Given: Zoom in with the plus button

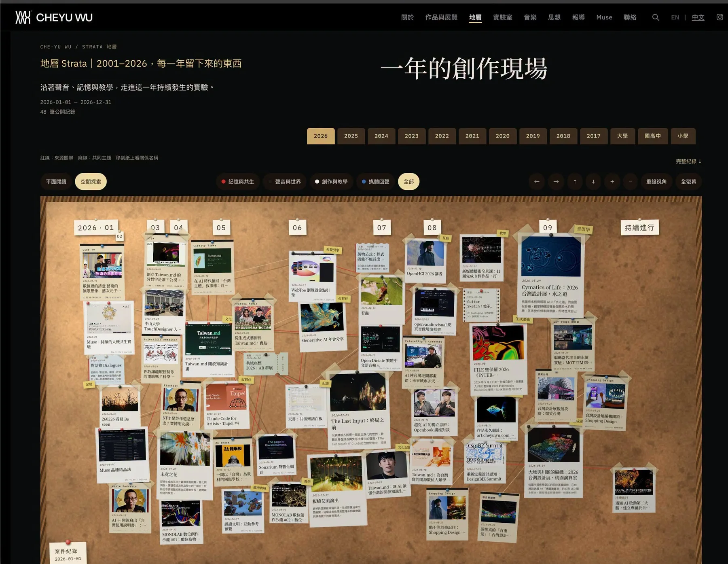Looking at the screenshot, I should 612,182.
